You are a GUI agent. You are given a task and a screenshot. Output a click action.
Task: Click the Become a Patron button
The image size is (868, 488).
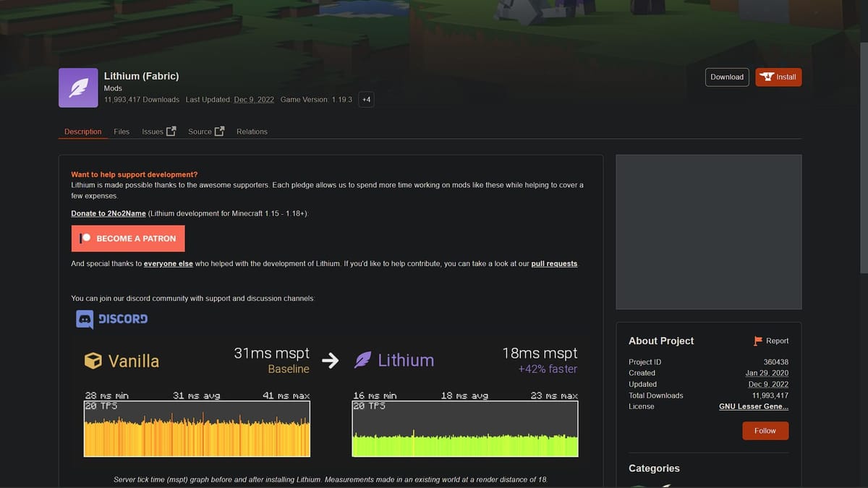point(128,238)
